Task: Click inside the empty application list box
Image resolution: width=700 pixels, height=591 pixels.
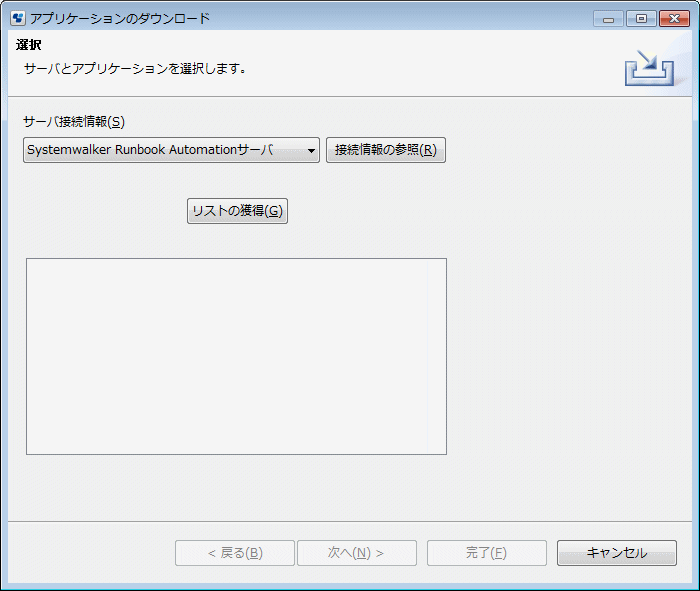Action: (x=236, y=356)
